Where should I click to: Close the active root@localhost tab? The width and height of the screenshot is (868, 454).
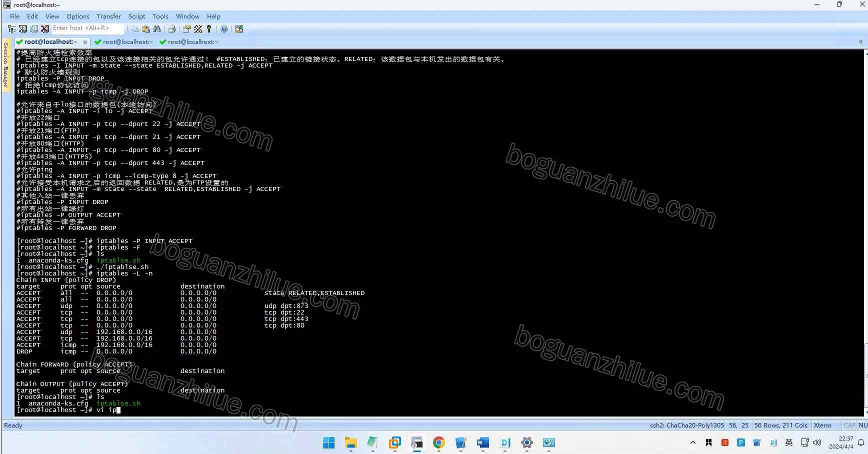pos(85,42)
